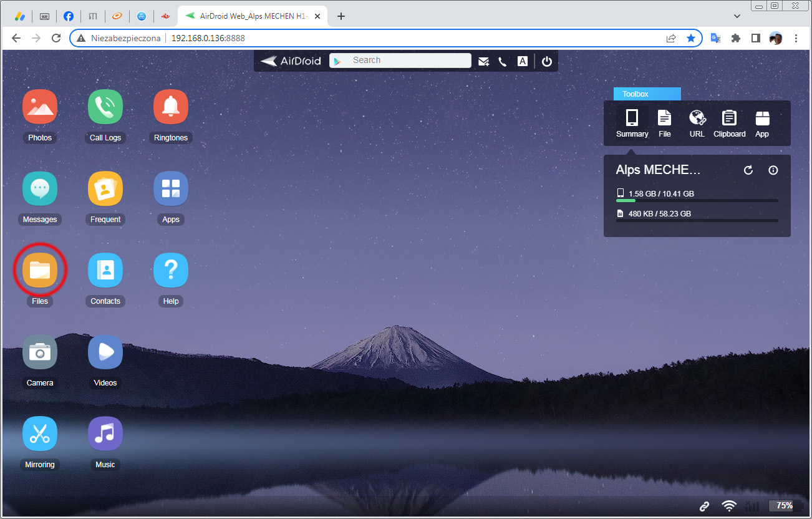
Task: Open the Chrome three-dot menu
Action: click(x=796, y=38)
